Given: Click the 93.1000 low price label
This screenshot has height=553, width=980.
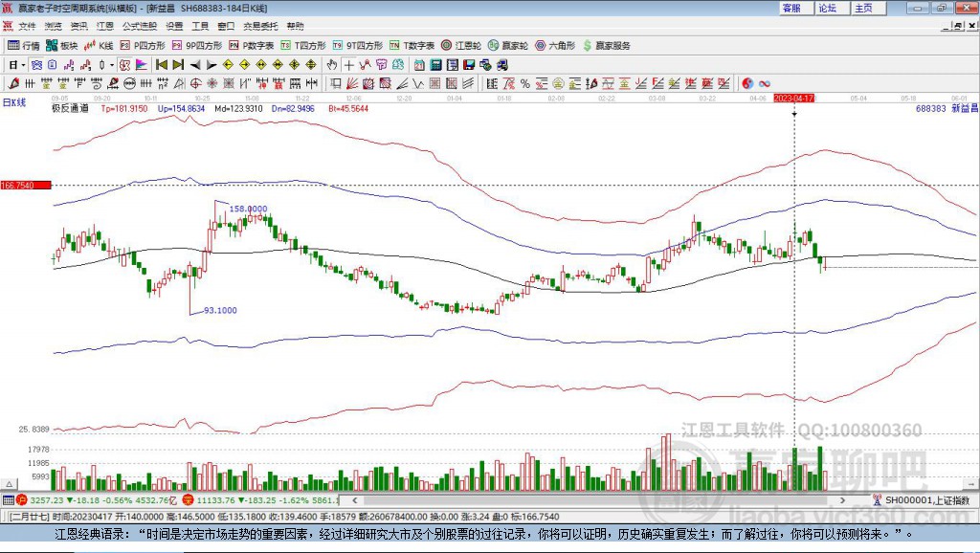Looking at the screenshot, I should click(x=220, y=310).
